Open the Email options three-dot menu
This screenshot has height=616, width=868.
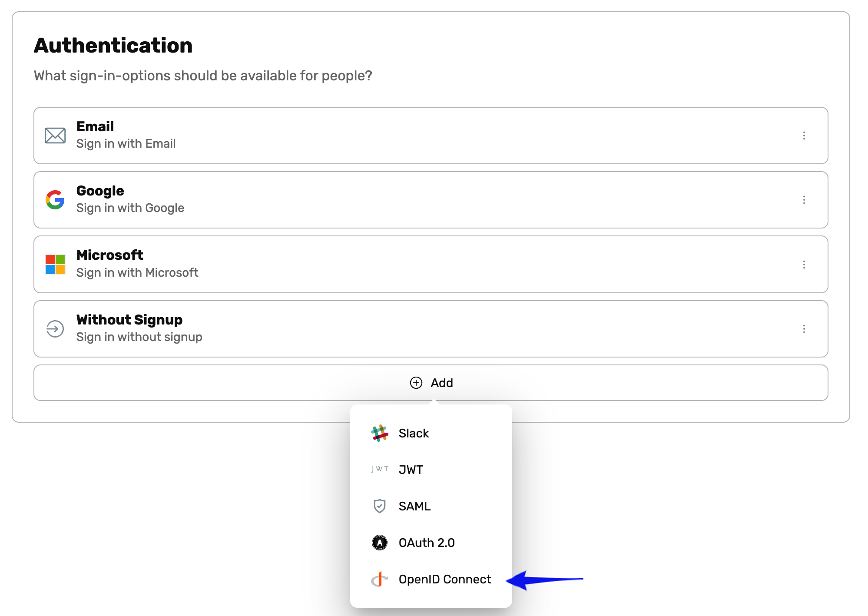[x=805, y=135]
